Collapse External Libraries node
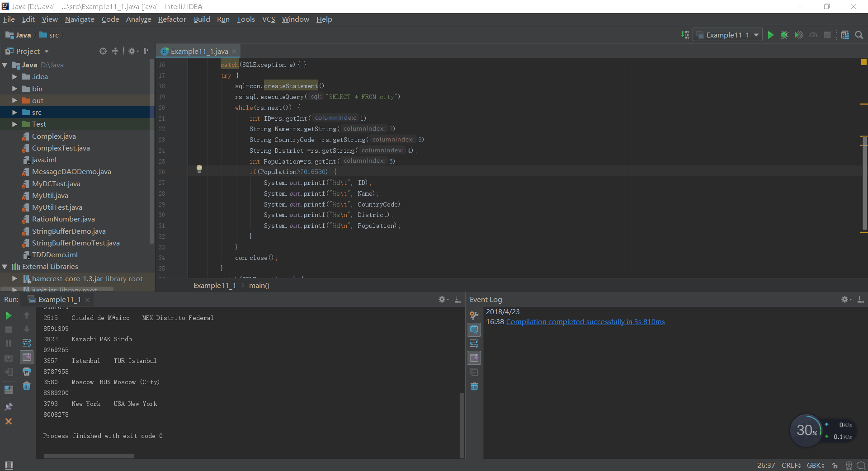This screenshot has width=868, height=471. click(x=5, y=267)
